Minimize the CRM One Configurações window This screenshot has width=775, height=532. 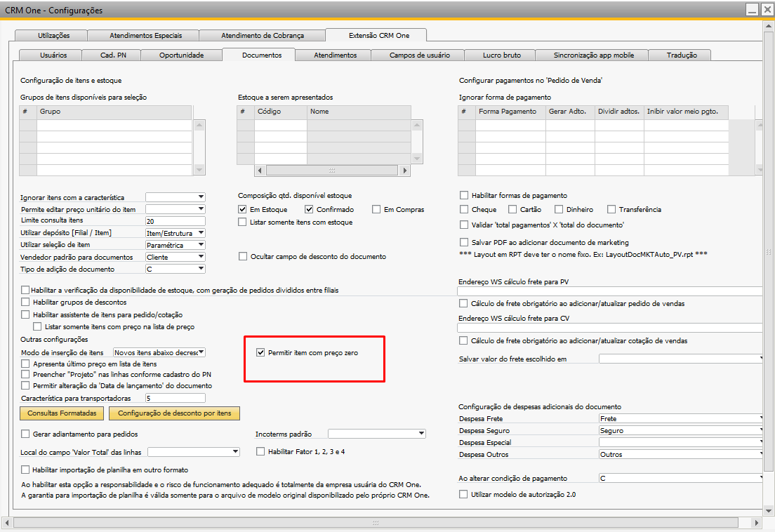(x=752, y=9)
